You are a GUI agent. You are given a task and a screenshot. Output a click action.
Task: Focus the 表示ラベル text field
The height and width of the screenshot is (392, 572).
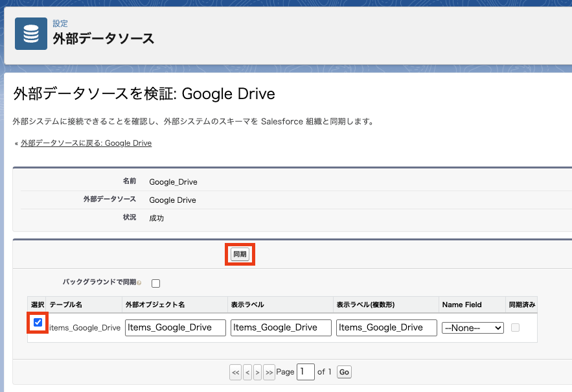pos(280,328)
